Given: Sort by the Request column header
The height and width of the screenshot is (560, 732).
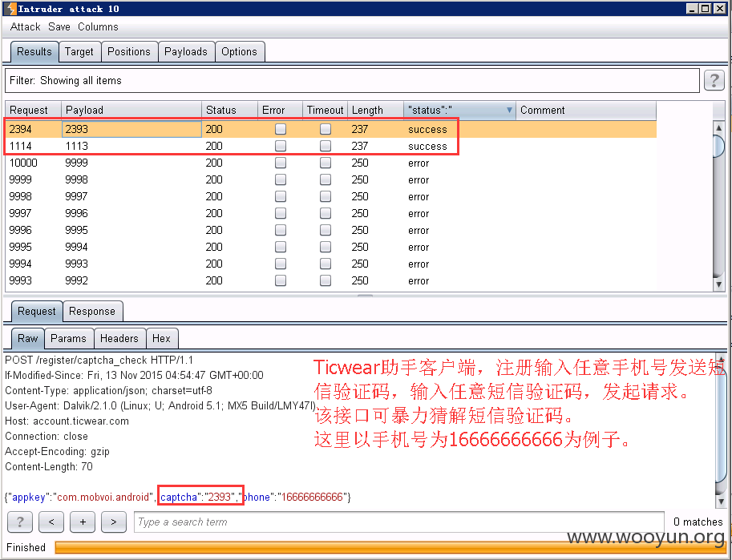Looking at the screenshot, I should 33,110.
